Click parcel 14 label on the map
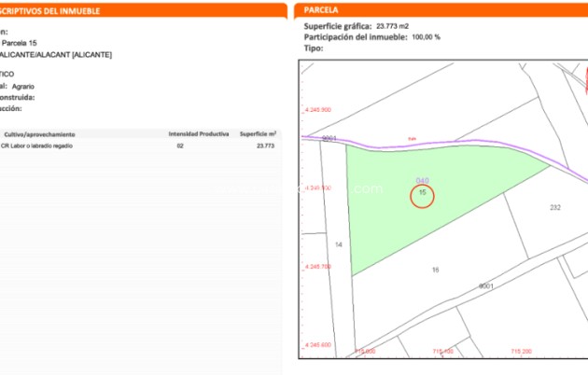Image resolution: width=588 pixels, height=375 pixels. coord(339,244)
